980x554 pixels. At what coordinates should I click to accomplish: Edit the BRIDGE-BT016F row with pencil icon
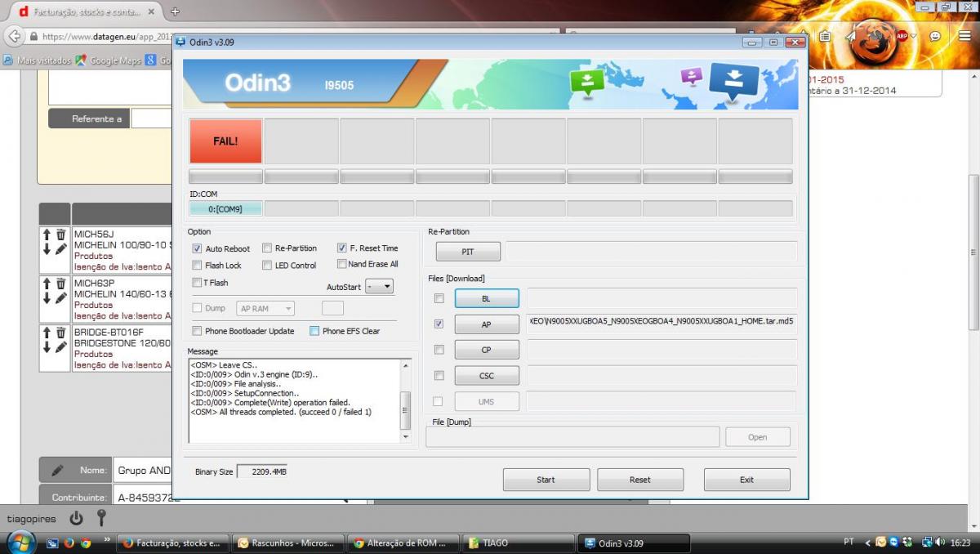(60, 346)
